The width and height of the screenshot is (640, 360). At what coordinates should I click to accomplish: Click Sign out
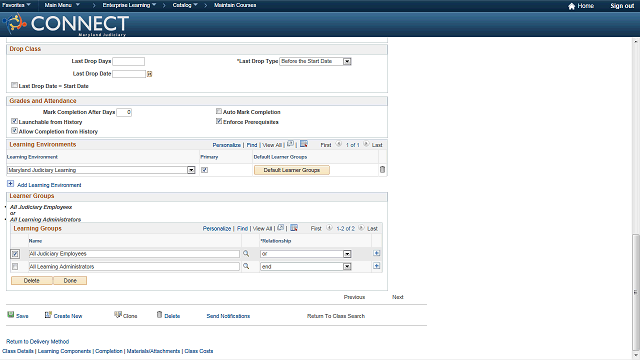coord(622,6)
